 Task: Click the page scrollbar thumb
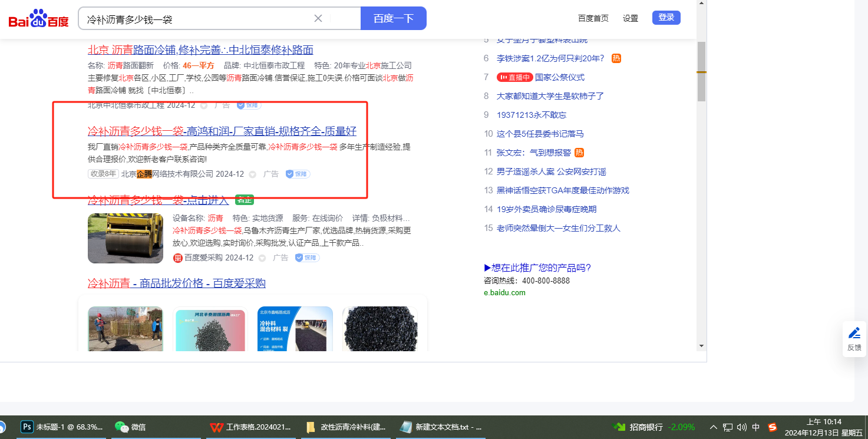pos(701,71)
